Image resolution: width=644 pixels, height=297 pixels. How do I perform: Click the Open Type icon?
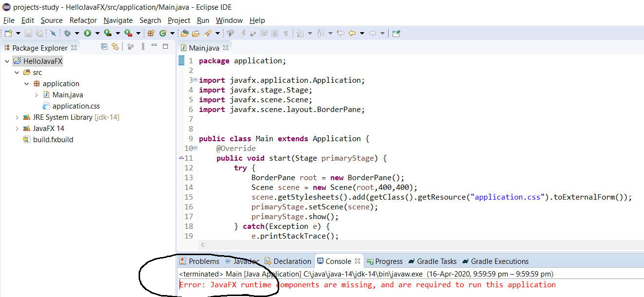(x=184, y=33)
